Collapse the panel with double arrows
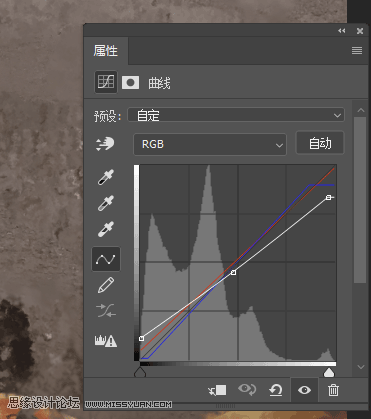The image size is (371, 419). click(342, 31)
